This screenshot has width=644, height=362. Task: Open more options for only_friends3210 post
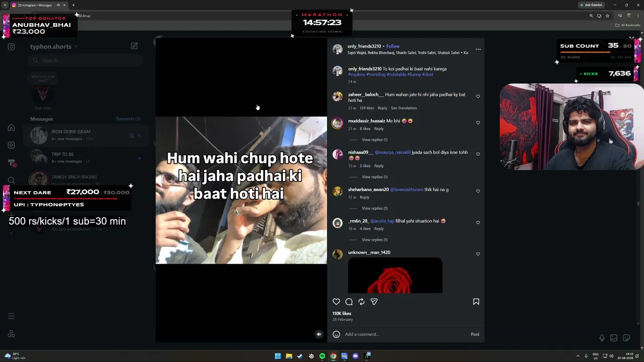(x=478, y=49)
